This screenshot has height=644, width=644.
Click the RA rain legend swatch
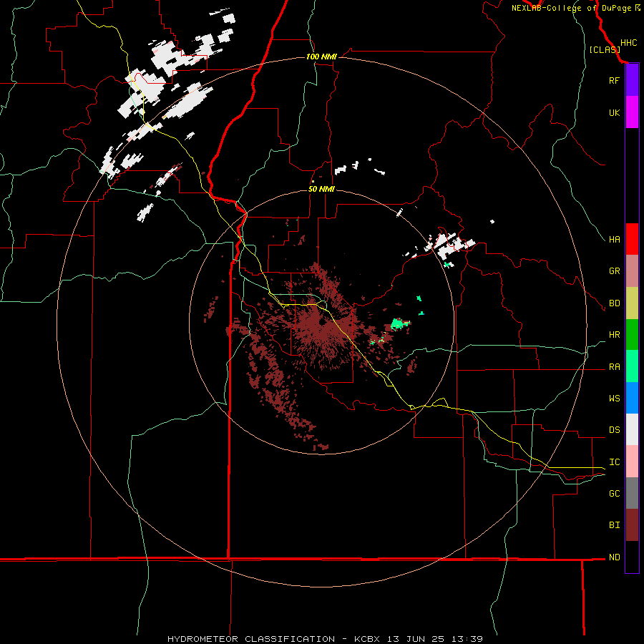(632, 366)
